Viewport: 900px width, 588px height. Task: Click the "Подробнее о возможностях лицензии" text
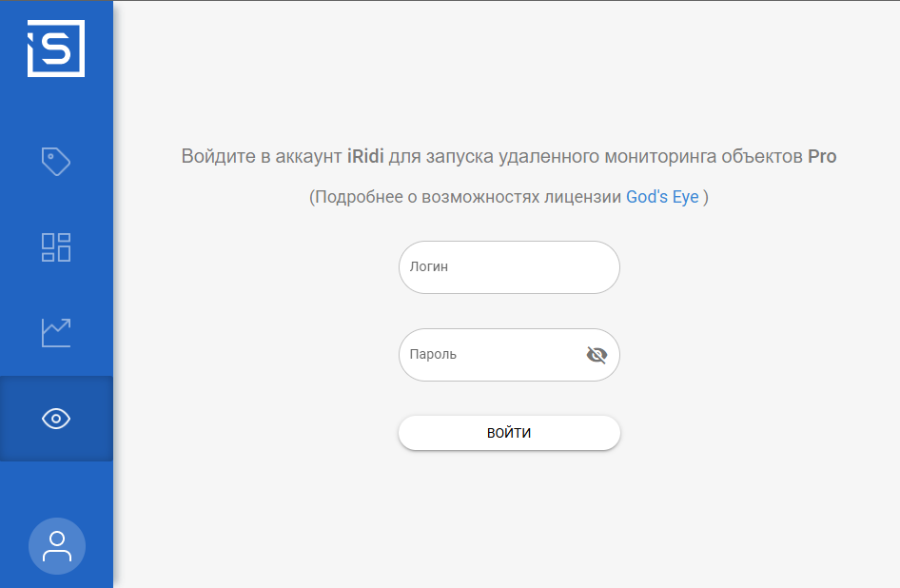pos(466,197)
